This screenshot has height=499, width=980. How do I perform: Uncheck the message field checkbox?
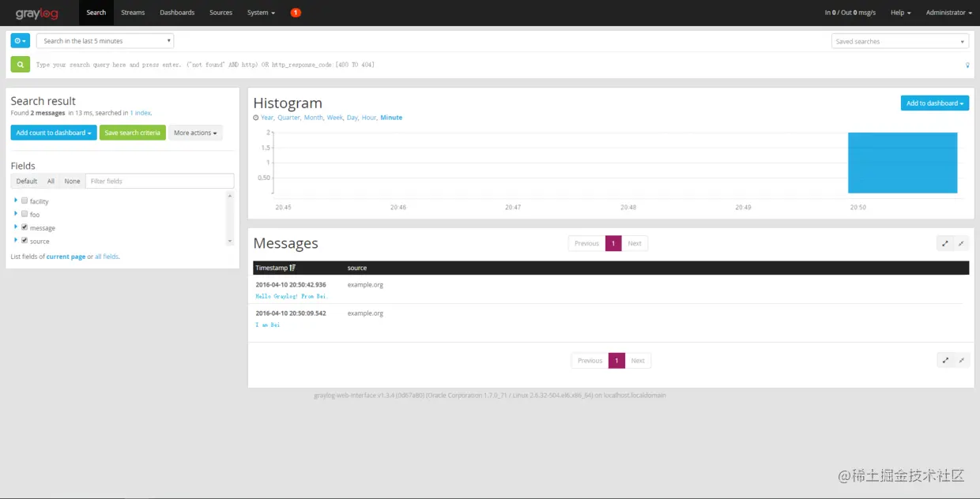[x=24, y=227]
